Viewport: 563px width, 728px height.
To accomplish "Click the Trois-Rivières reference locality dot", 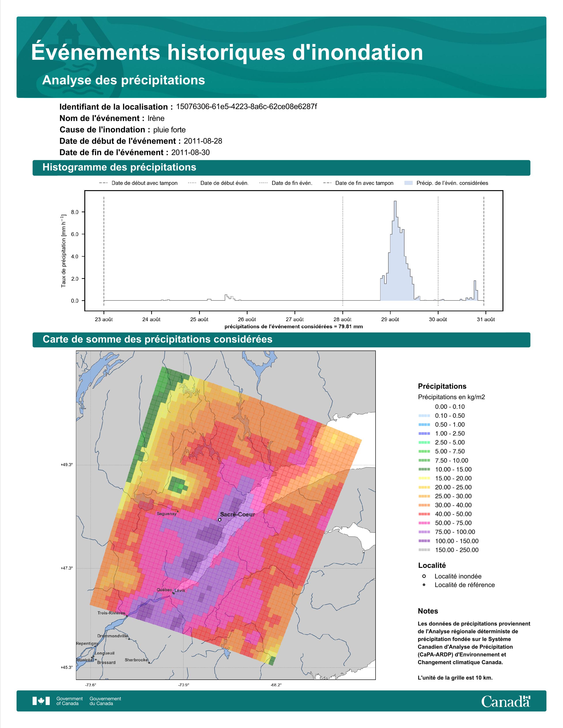I will 127,616.
